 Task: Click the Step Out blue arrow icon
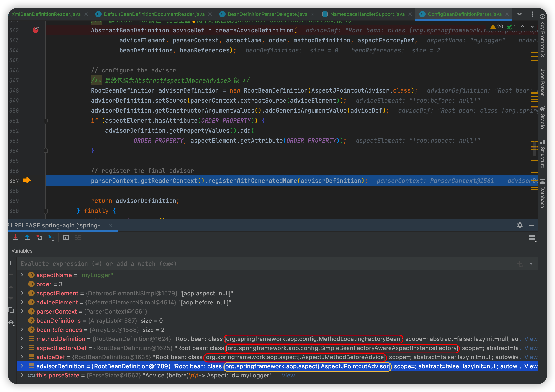coord(27,237)
